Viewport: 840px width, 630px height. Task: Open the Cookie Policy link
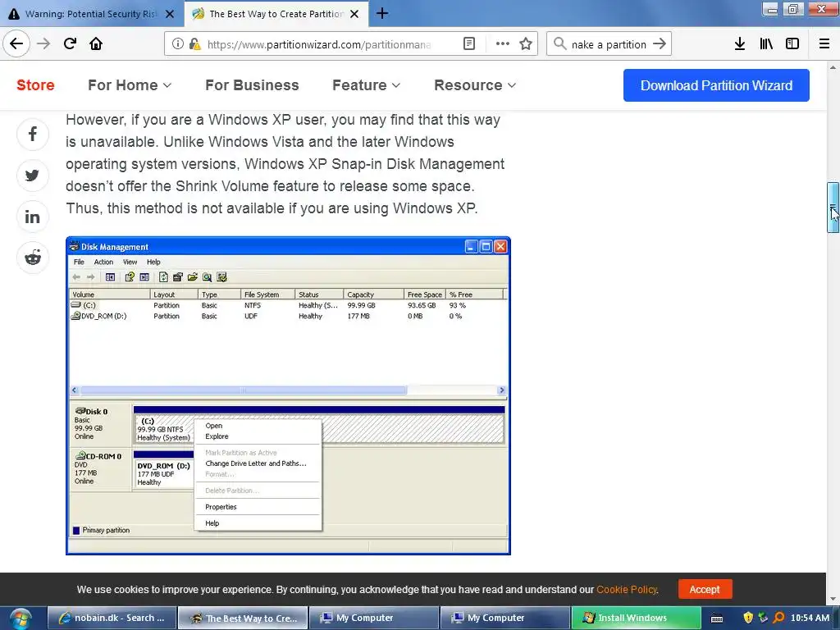(627, 589)
